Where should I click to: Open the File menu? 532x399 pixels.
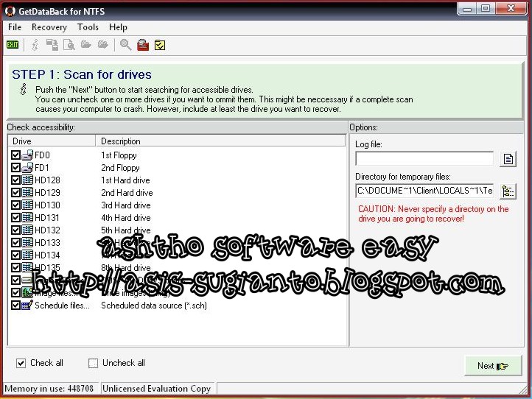click(15, 27)
